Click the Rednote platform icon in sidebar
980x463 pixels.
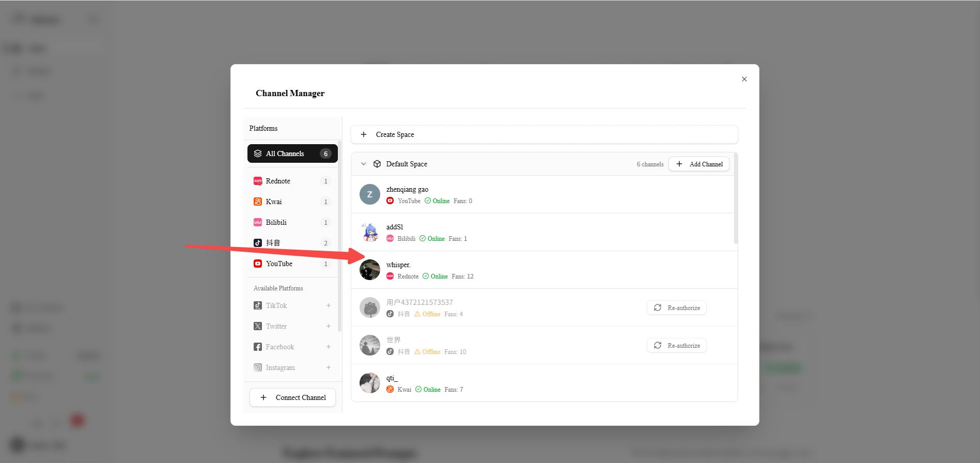[x=257, y=181]
